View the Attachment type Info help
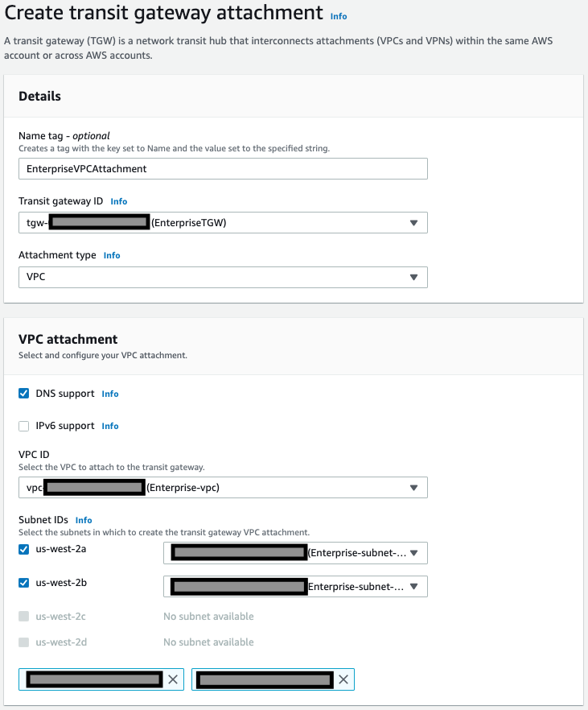 [x=111, y=255]
